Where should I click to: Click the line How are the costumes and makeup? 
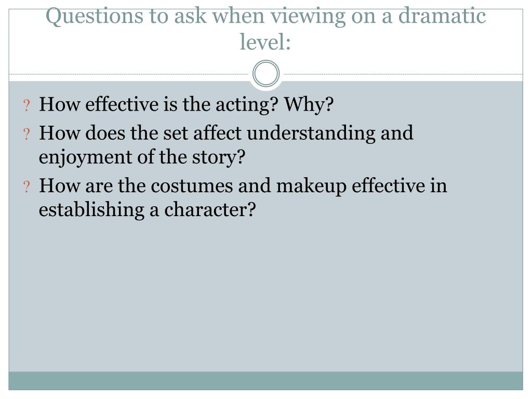pyautogui.click(x=243, y=186)
